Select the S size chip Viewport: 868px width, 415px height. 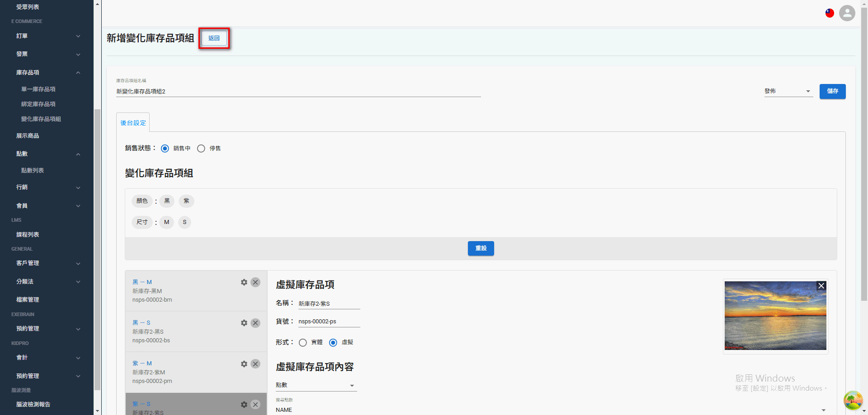(184, 222)
